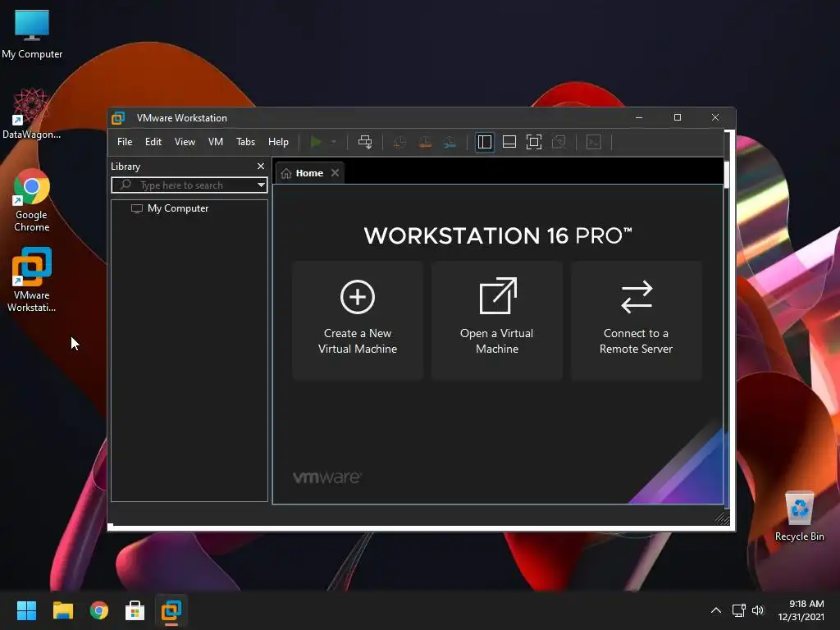Close the Library panel

[261, 166]
